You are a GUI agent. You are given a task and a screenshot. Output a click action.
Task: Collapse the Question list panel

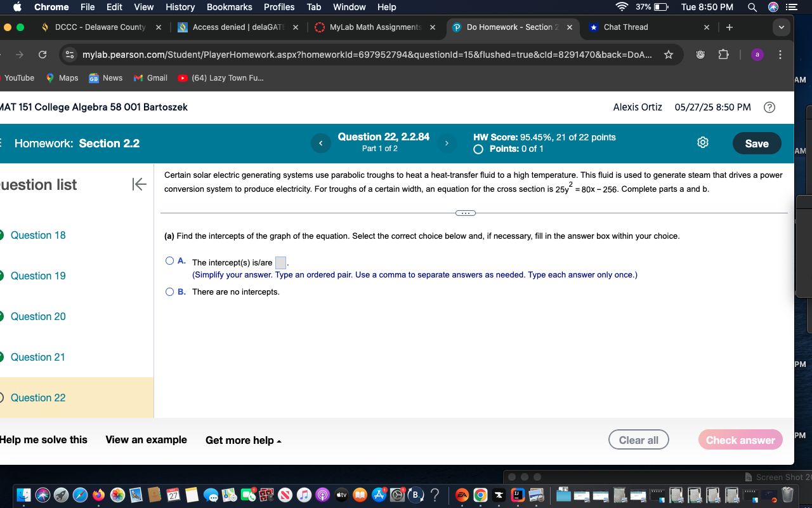[x=138, y=185]
